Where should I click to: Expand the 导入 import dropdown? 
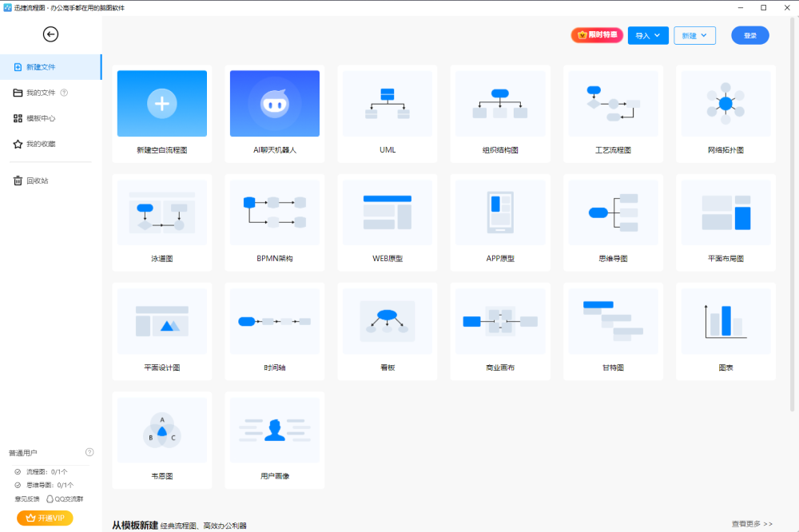pos(648,36)
